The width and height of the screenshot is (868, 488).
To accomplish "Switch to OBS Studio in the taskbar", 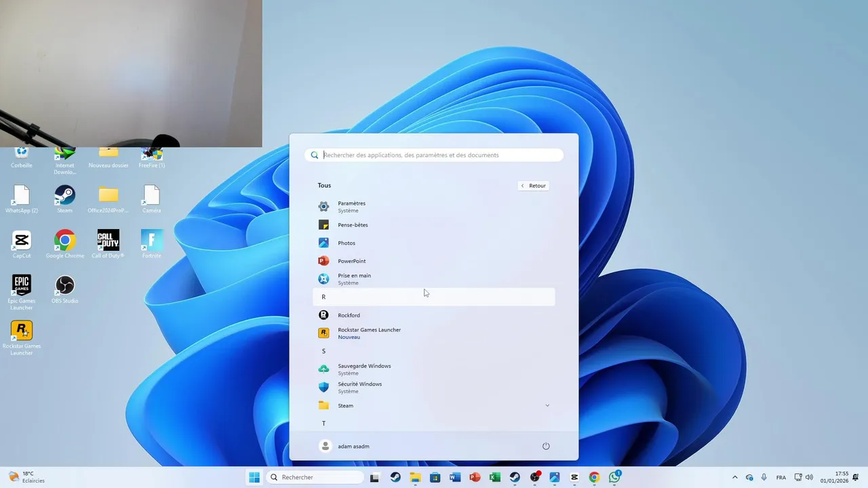I will [x=535, y=477].
